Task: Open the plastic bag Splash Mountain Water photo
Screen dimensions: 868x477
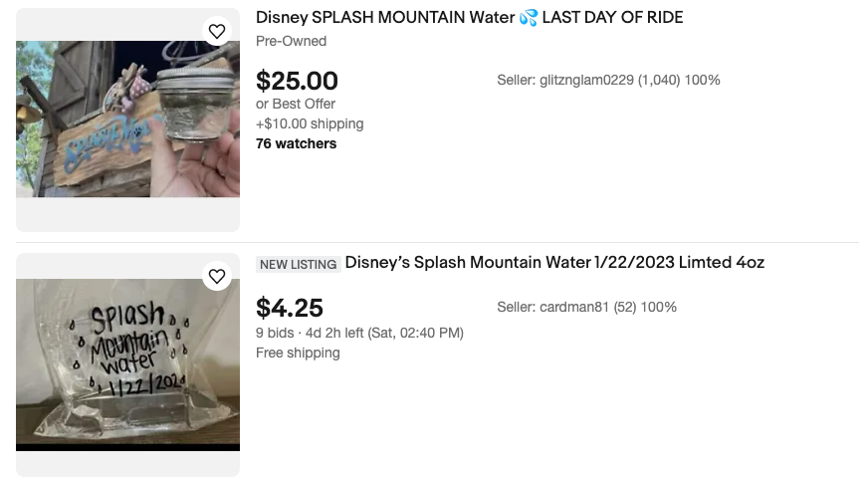Action: [x=127, y=364]
